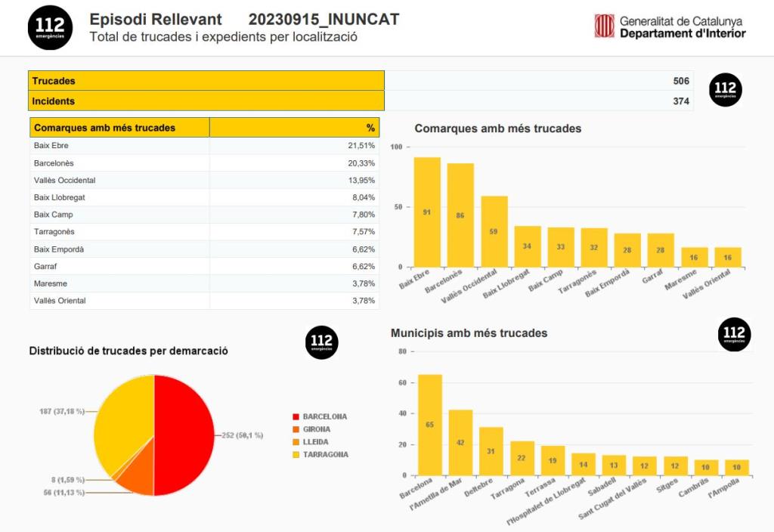
Task: Select the Baix Ebre table row
Action: coord(204,146)
